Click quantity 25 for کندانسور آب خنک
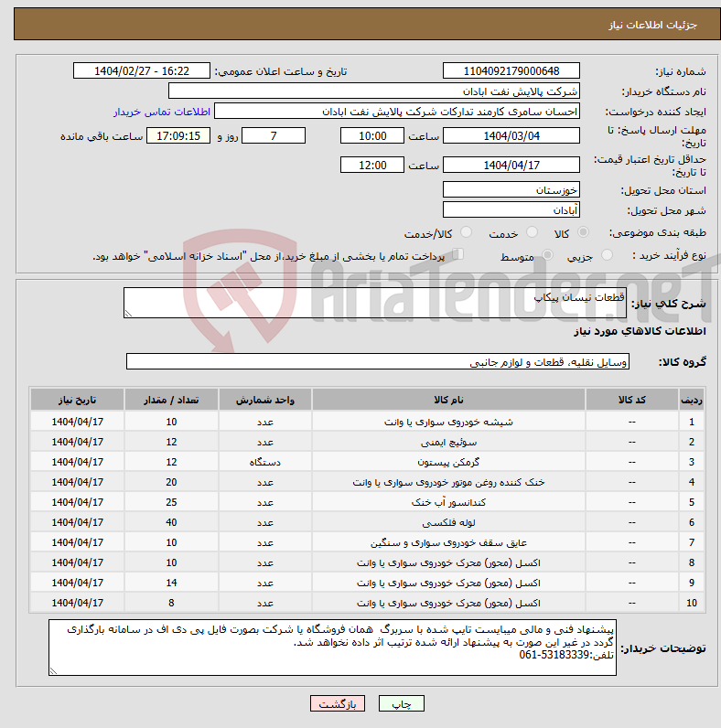The image size is (721, 728). (171, 502)
